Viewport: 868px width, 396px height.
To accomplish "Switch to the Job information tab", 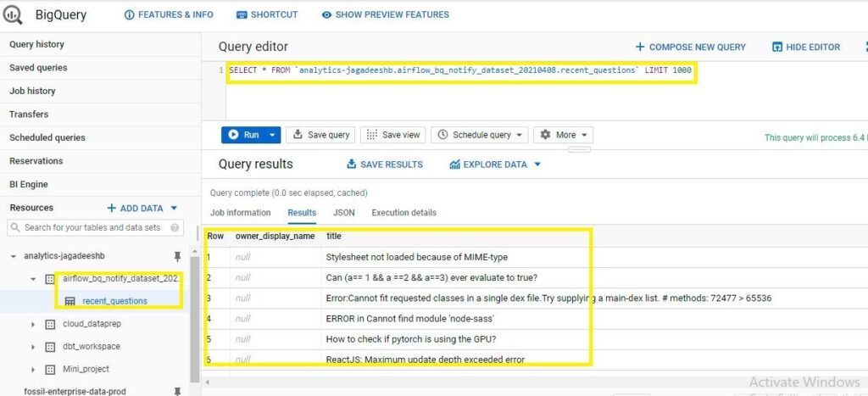I will click(240, 213).
